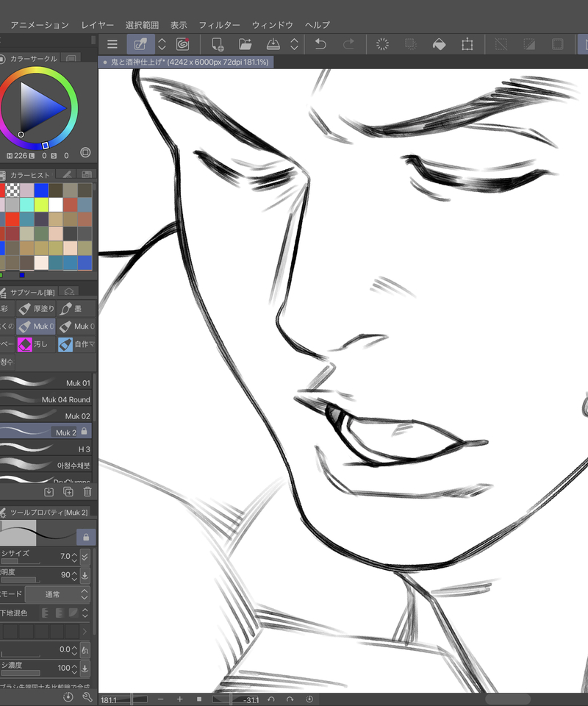Redo the undone action
The width and height of the screenshot is (588, 706).
[348, 44]
